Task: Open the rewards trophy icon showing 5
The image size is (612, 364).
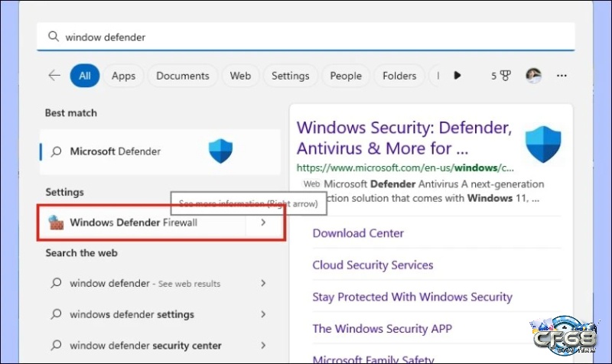Action: click(506, 75)
